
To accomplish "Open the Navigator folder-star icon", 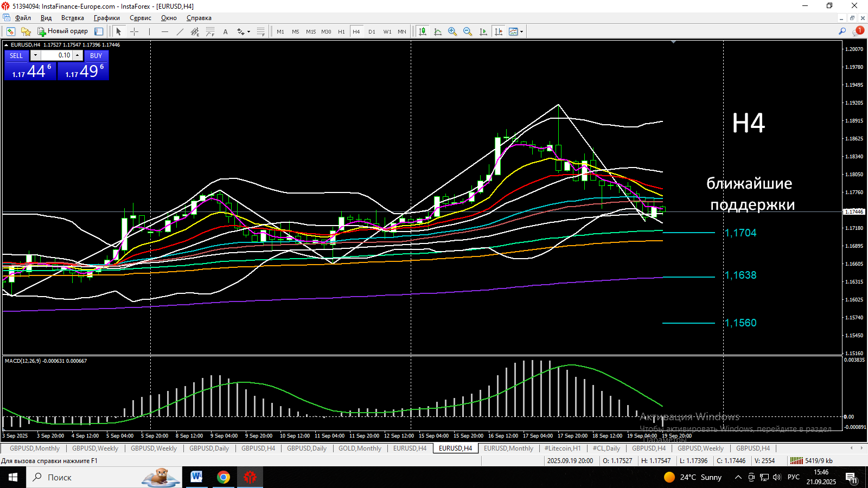I will pos(25,31).
